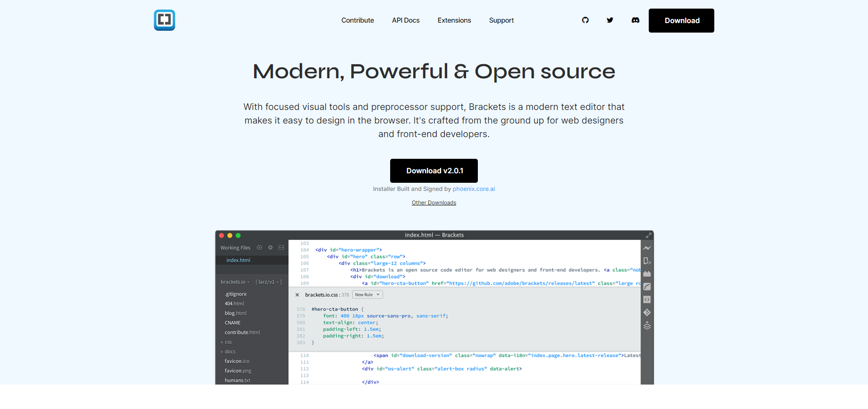Open Brackets Twitter profile
This screenshot has width=868, height=409.
point(610,20)
